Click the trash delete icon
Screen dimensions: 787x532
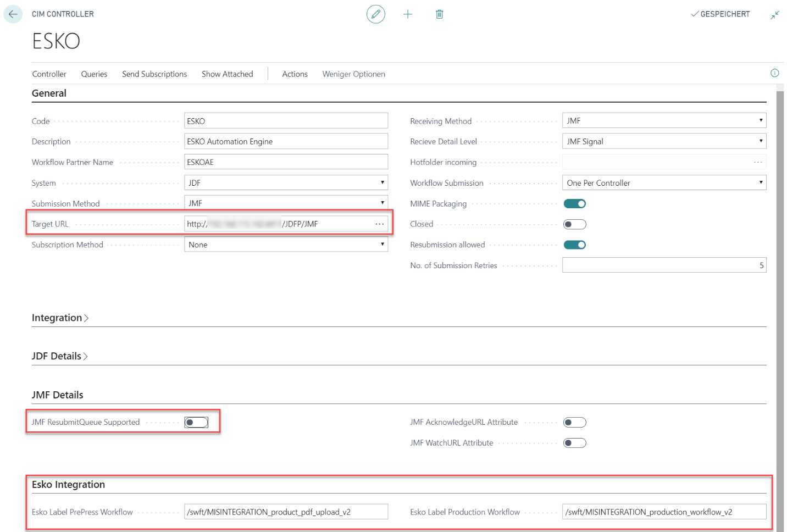pos(440,14)
